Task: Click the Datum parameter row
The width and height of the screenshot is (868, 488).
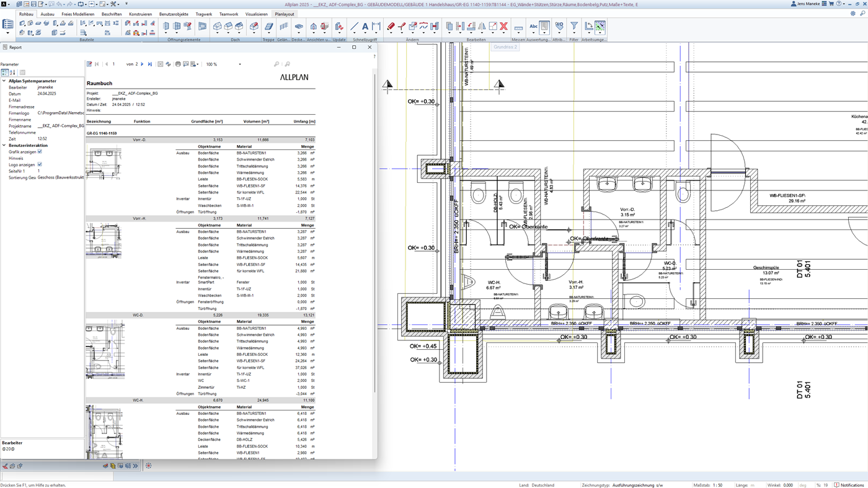Action: (x=42, y=94)
